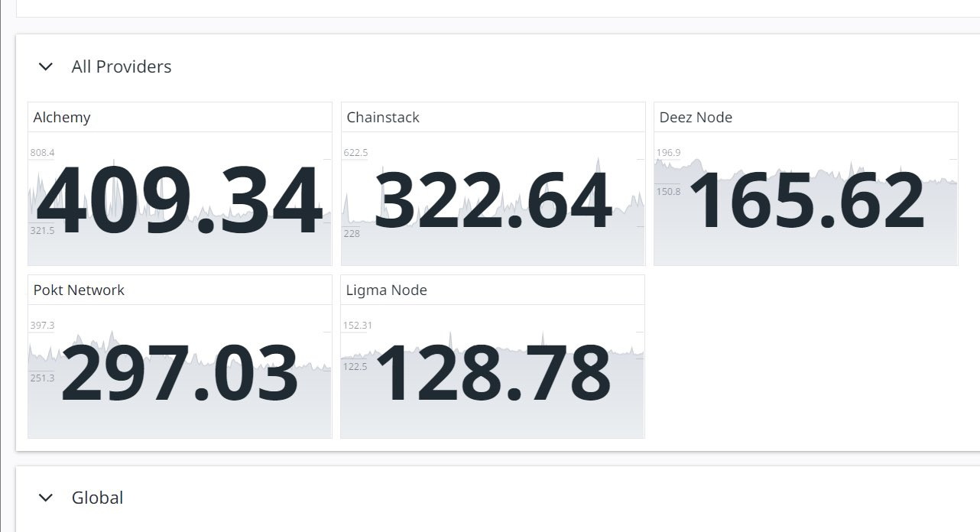
Task: Collapse the All Providers section chevron
Action: [x=46, y=67]
